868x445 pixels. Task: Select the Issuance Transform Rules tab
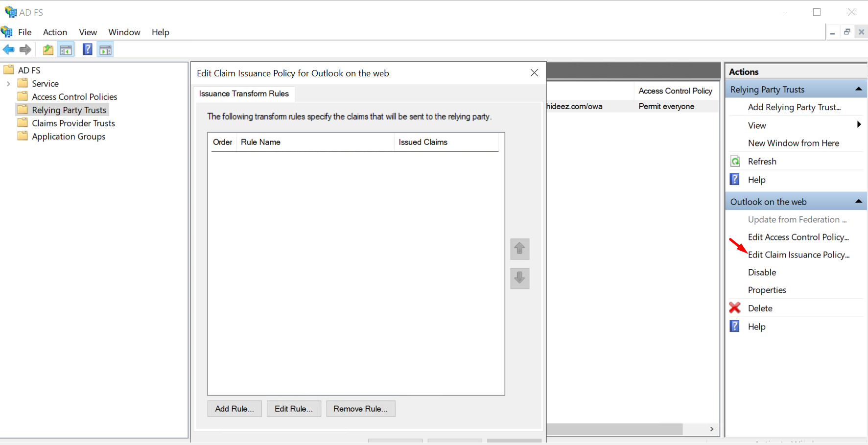(244, 94)
